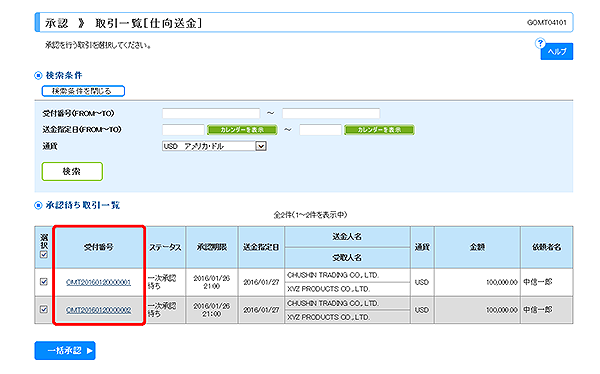
Task: Click the 金額 column header
Action: pyautogui.click(x=477, y=247)
